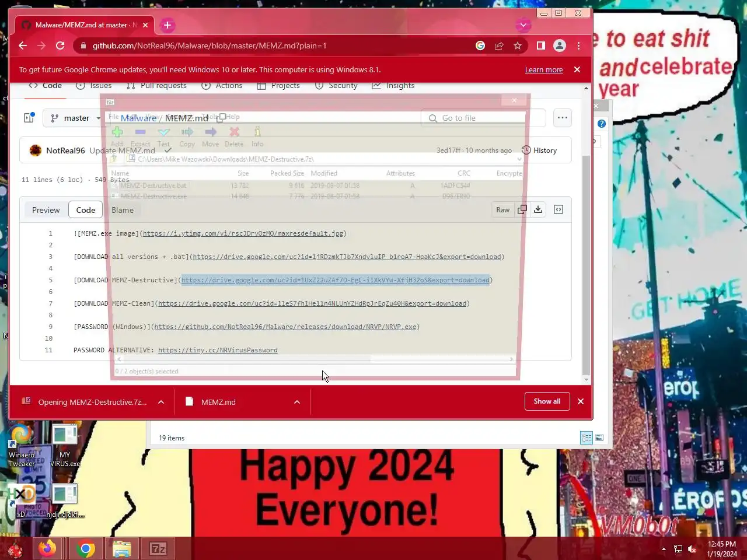Bookmark this page with the star icon

coord(518,45)
